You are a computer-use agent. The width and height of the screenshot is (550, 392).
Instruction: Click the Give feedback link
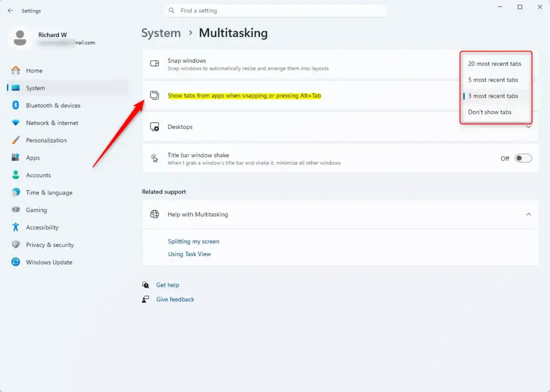click(x=175, y=299)
